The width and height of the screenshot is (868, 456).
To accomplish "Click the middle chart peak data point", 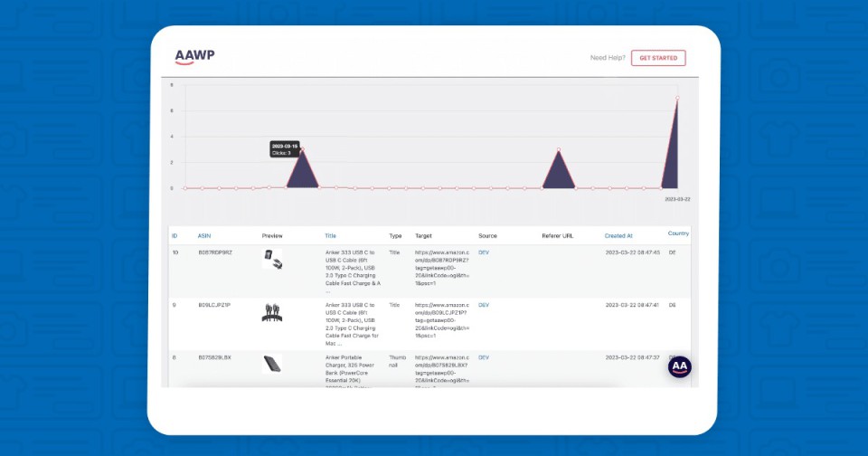I will click(x=559, y=149).
